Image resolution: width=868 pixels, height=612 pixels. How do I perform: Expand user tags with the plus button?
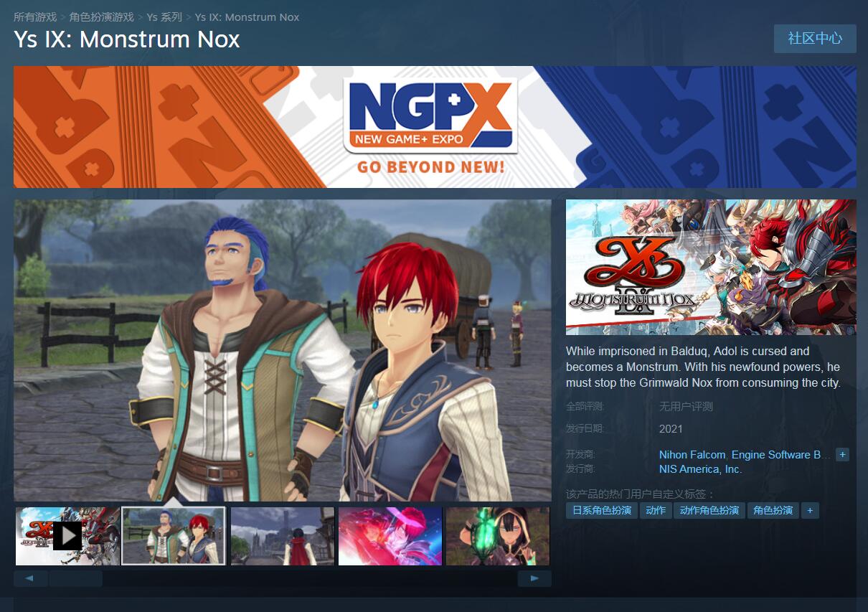pos(810,511)
